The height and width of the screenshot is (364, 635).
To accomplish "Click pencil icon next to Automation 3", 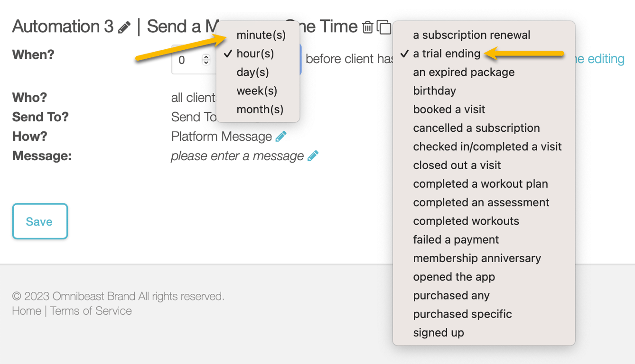I will tap(124, 27).
